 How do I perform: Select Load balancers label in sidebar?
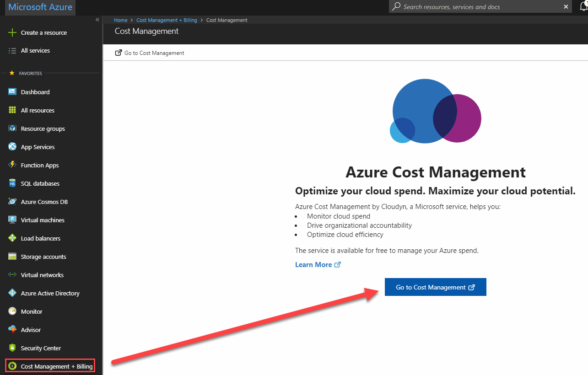[x=41, y=238]
